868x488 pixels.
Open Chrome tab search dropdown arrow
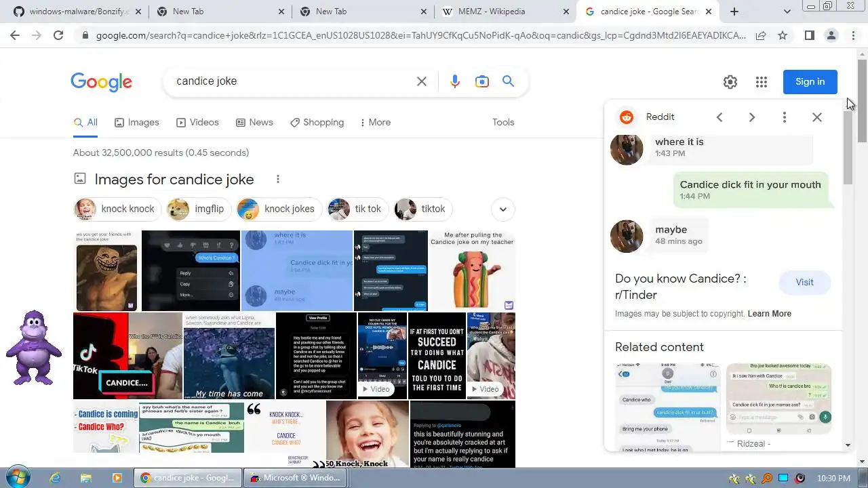pyautogui.click(x=787, y=12)
